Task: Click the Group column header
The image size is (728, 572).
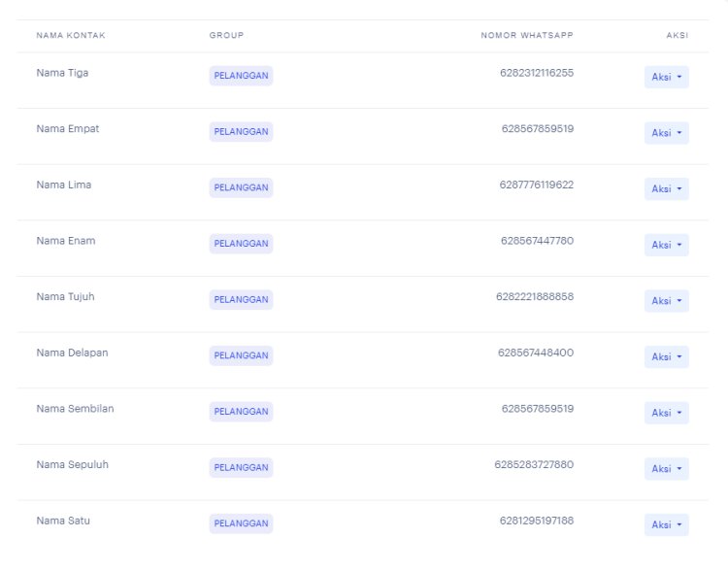Action: 226,36
